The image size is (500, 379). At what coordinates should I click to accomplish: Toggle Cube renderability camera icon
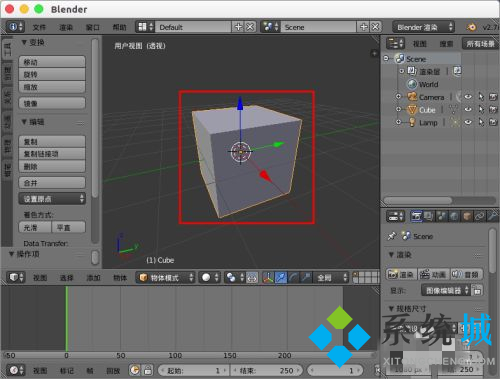493,109
